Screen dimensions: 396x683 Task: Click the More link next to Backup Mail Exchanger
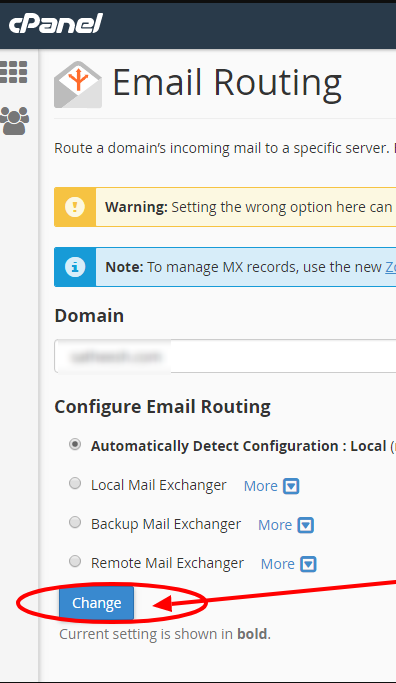click(x=275, y=525)
